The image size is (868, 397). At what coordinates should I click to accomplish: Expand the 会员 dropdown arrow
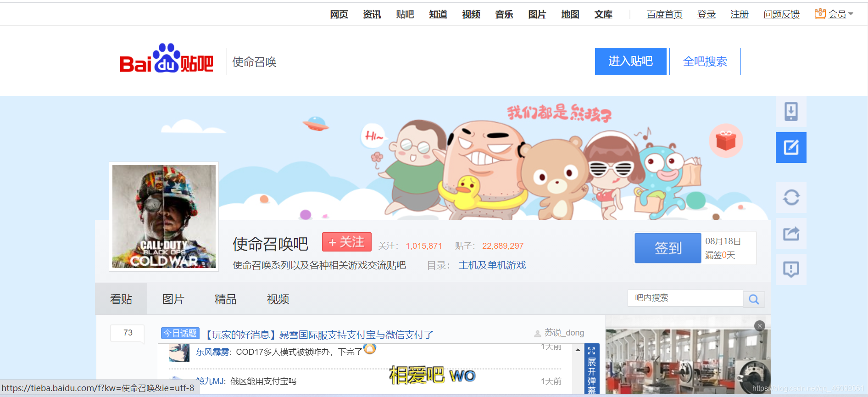[851, 14]
